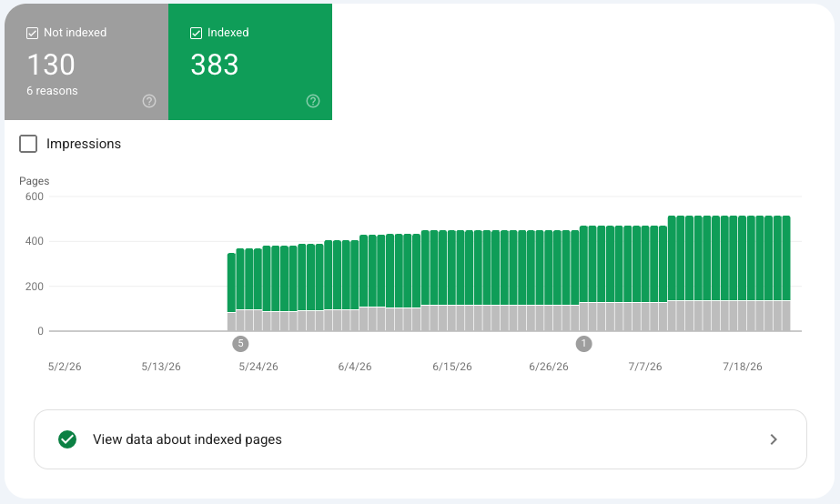Select the Not indexed 130 card
Viewport: 840px width, 504px height.
(x=86, y=62)
